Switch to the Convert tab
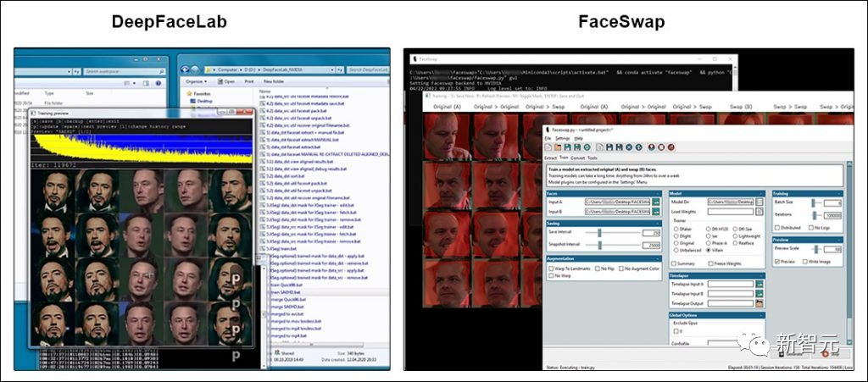Image resolution: width=868 pixels, height=382 pixels. 578,158
